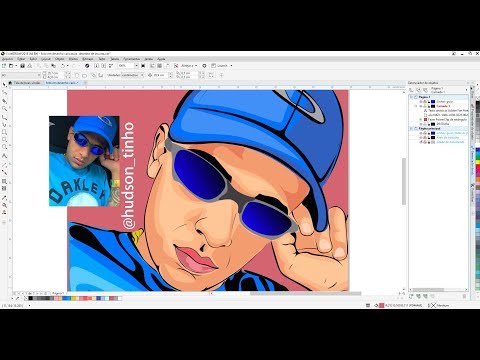Select the Crop tool
The width and height of the screenshot is (480, 360).
[4, 101]
